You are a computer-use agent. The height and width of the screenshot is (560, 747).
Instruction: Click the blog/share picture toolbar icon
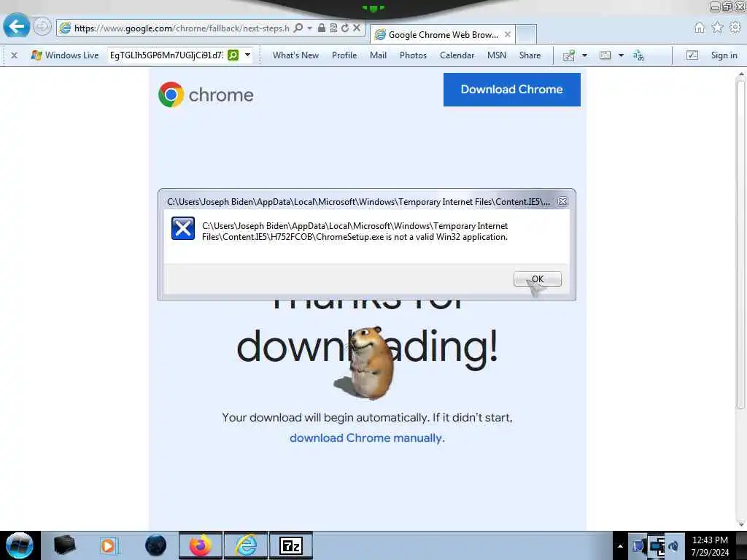pyautogui.click(x=569, y=55)
